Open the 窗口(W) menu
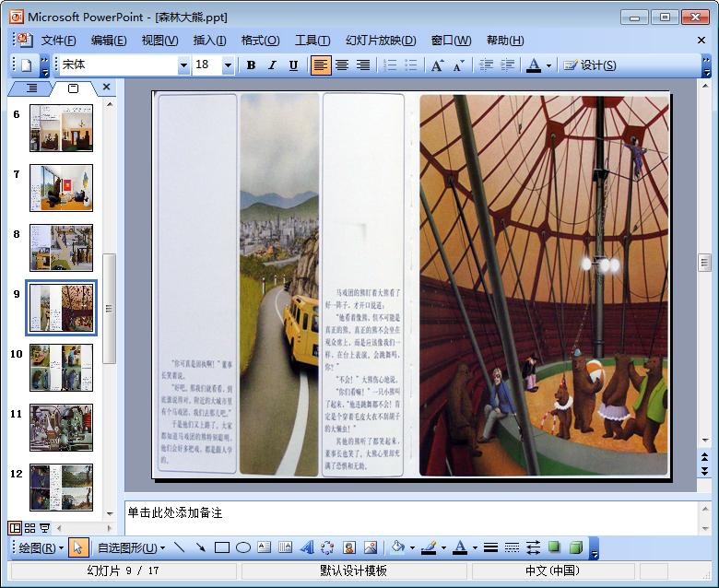719x588 pixels. [451, 41]
